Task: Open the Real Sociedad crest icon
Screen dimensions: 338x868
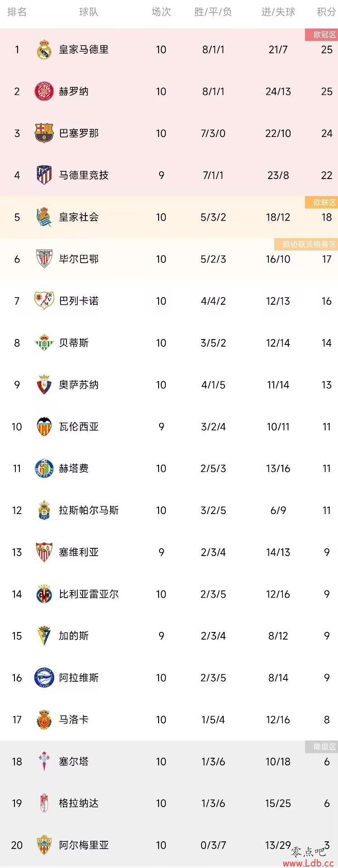Action: point(44,217)
